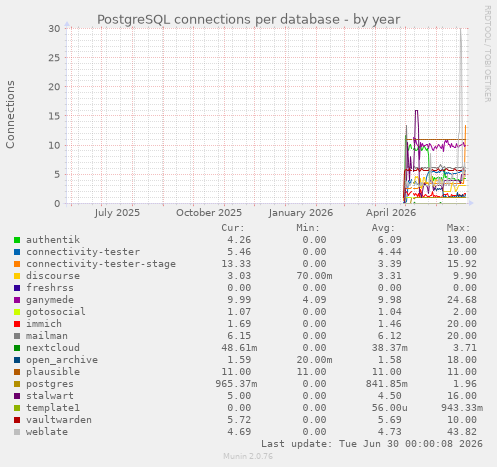Viewport: 497px width, 467px height.
Task: Select the mailman legend label
Action: pyautogui.click(x=47, y=336)
